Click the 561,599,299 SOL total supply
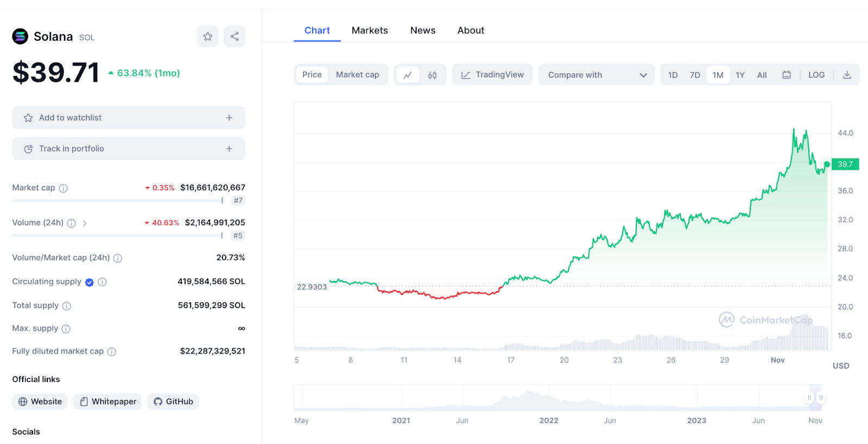Screen dimensions: 868x444 pyautogui.click(x=212, y=305)
